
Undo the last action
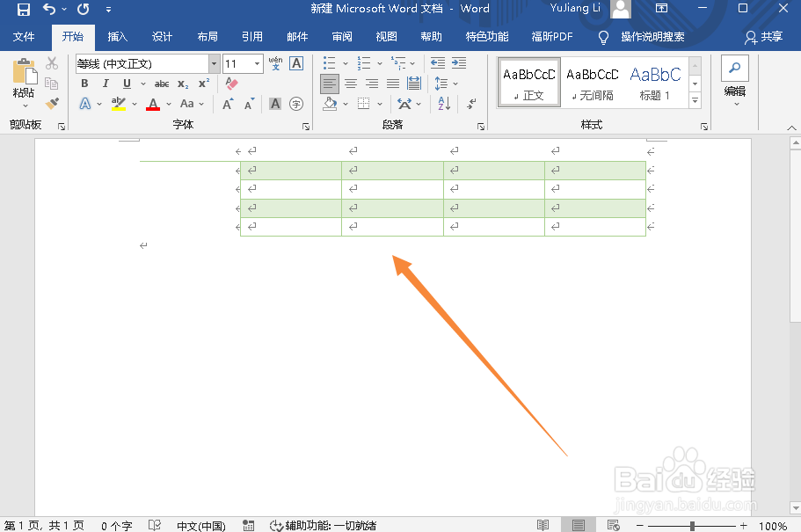coord(49,9)
